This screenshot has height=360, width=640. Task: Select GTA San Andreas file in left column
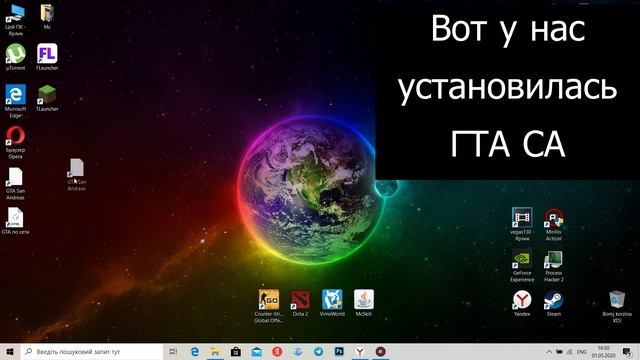(x=16, y=184)
